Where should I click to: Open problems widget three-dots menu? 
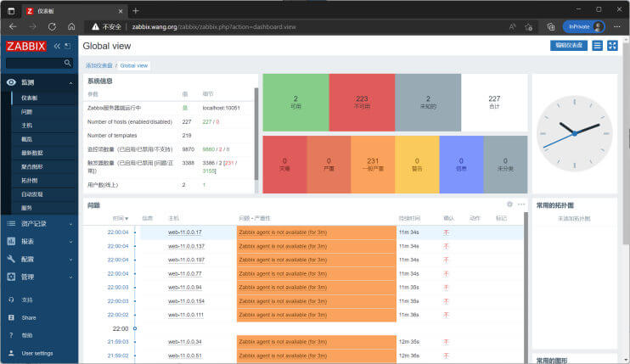(521, 204)
